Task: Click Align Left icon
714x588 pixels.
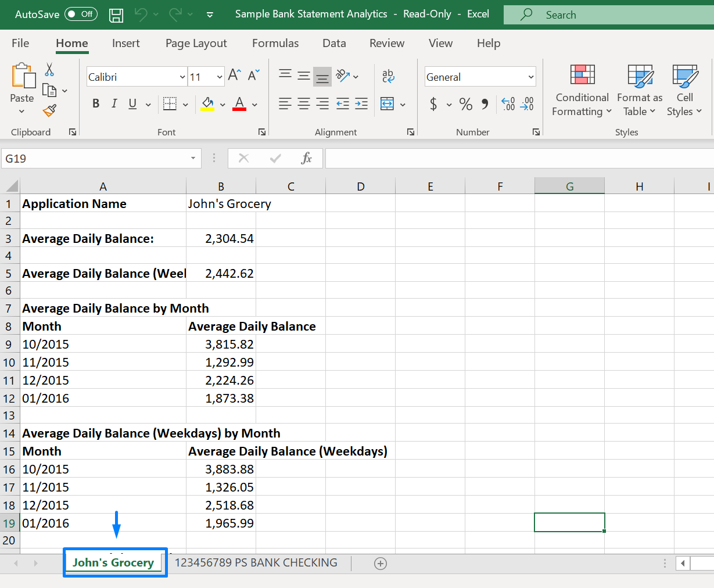Action: 285,103
